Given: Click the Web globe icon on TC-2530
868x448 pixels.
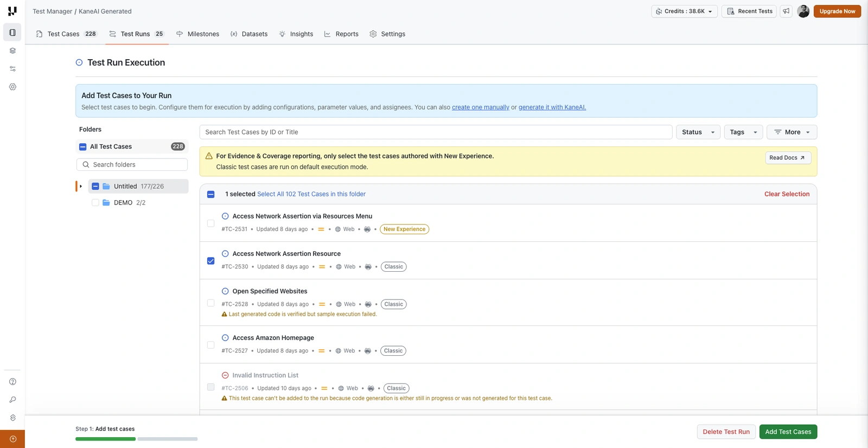Looking at the screenshot, I should (339, 267).
